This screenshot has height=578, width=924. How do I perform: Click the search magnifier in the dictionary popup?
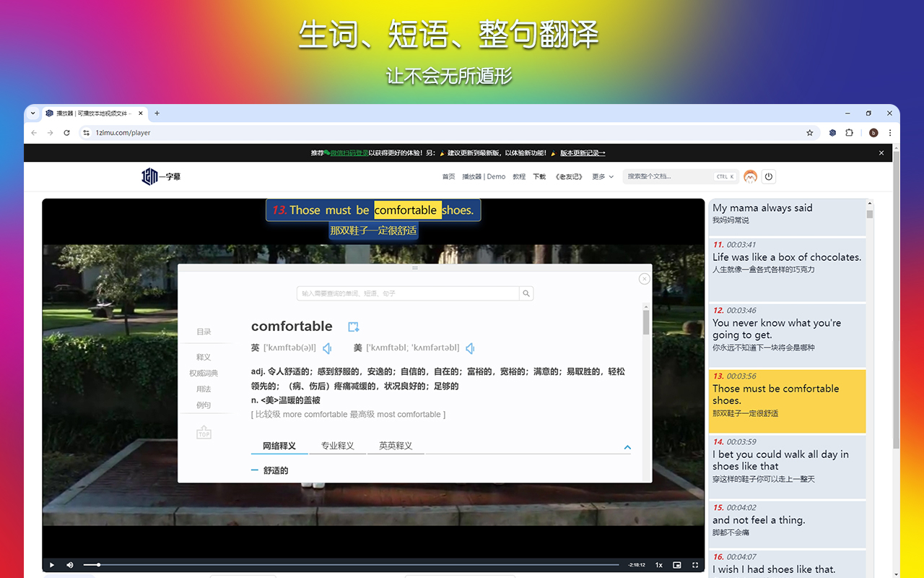tap(526, 293)
